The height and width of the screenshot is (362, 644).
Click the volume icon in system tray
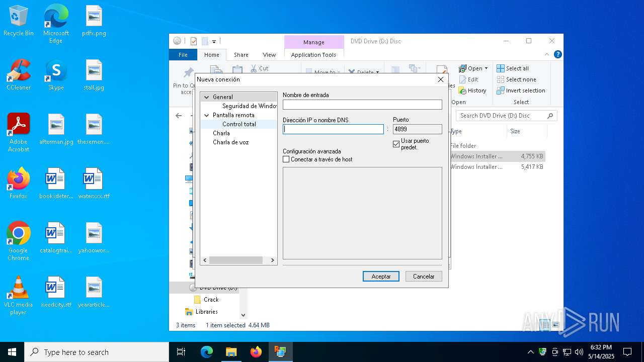click(x=579, y=352)
